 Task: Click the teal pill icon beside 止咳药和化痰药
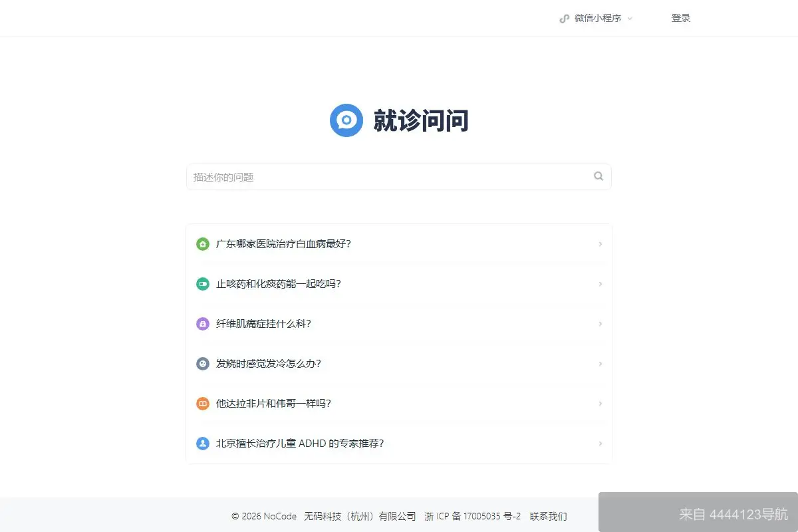(203, 284)
